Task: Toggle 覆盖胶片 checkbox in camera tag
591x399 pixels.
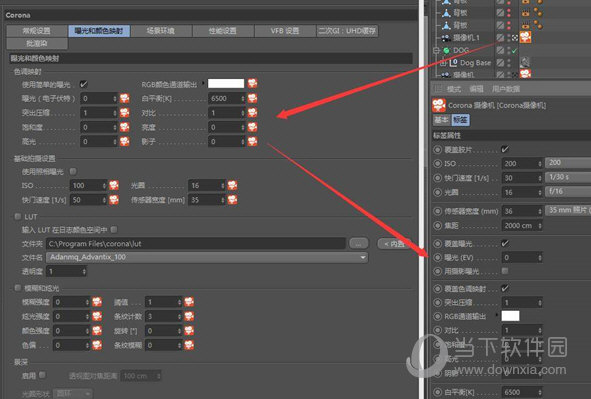Action: coord(505,149)
